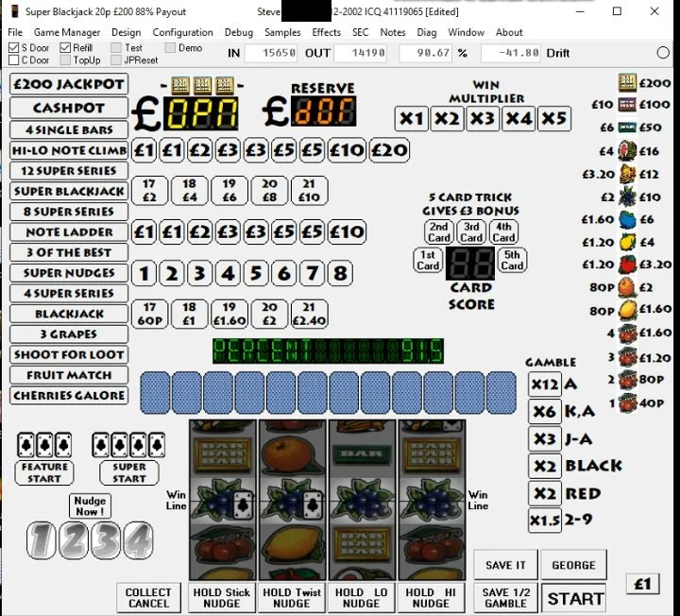This screenshot has width=680, height=616.
Task: Click the SHOOT FOR LOOT feature lamp
Action: click(69, 354)
